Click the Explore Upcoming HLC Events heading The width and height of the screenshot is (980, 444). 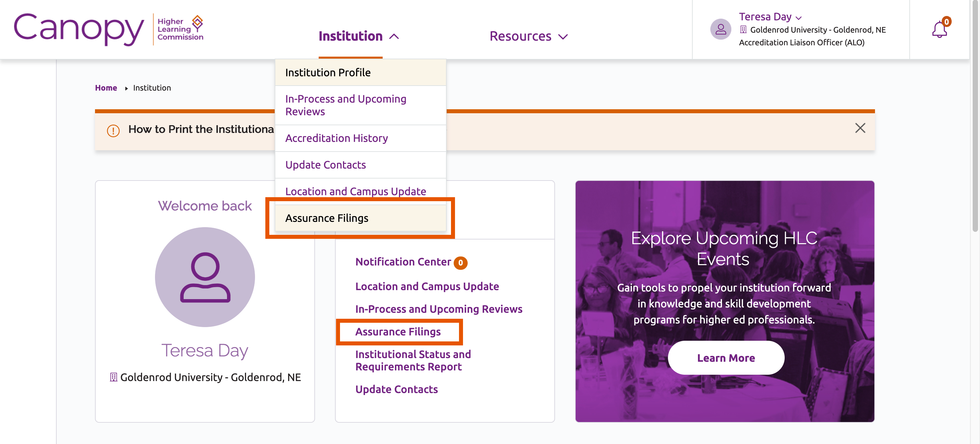724,248
